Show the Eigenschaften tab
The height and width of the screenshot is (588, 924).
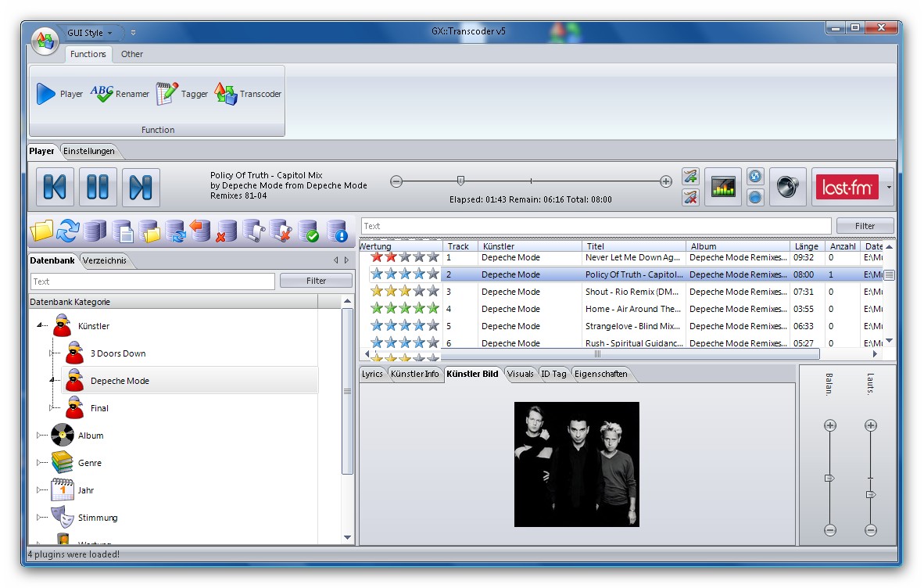(601, 374)
